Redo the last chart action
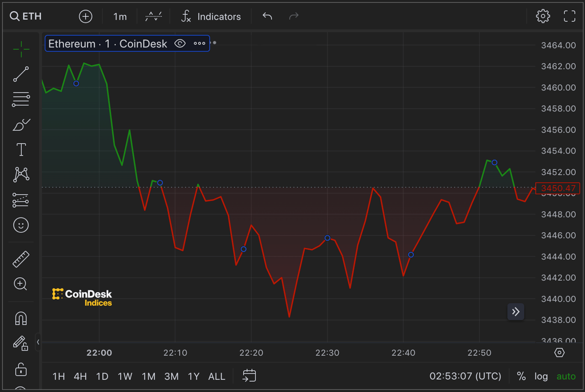 click(x=294, y=16)
